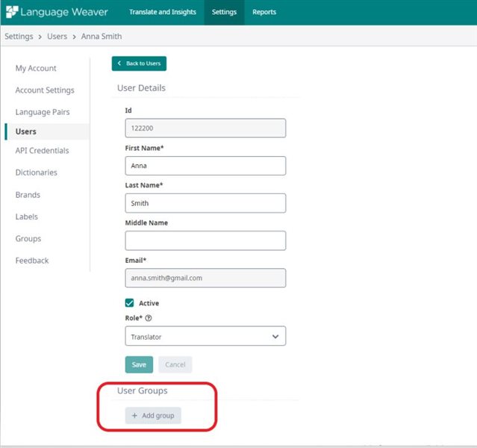The width and height of the screenshot is (477, 448).
Task: Click the First Name input field
Action: pyautogui.click(x=205, y=166)
